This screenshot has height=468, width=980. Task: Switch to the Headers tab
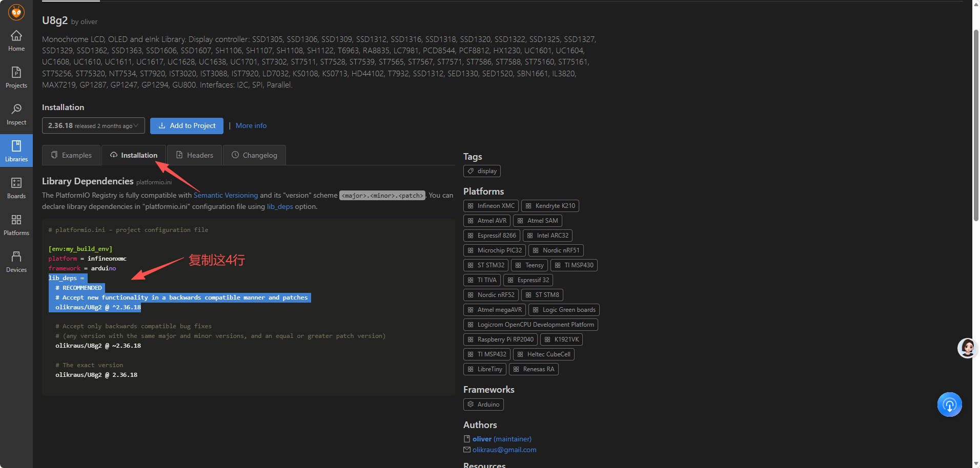[x=194, y=155]
